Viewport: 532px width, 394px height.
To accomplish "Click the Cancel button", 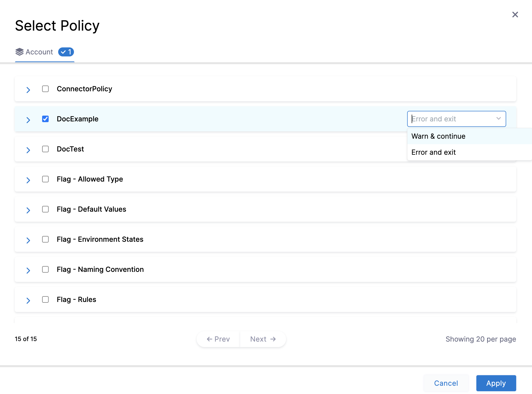I will (446, 383).
